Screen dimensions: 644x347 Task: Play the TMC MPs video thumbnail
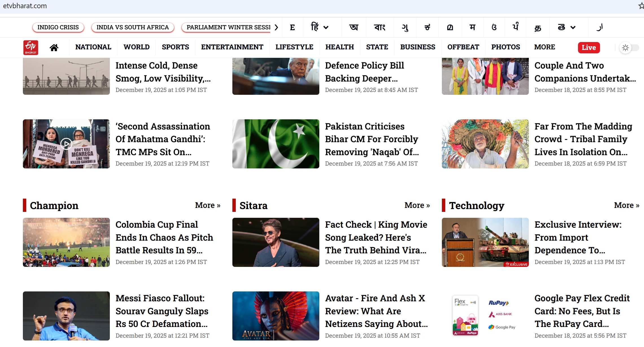(66, 144)
